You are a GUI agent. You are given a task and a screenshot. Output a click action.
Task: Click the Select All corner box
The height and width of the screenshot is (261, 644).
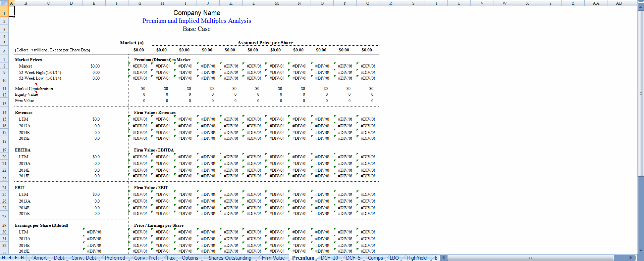pyautogui.click(x=4, y=3)
